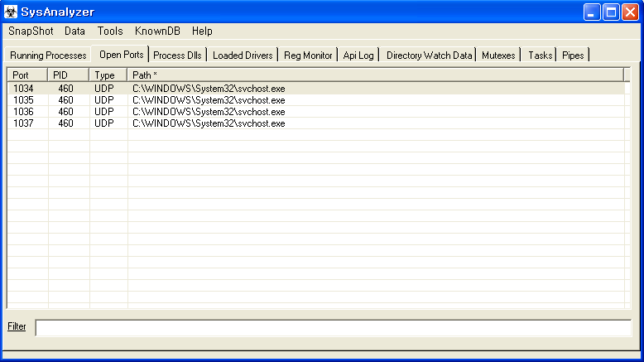Screen dimensions: 644x362
Task: Click the SysAnalyzer biohazard title icon
Action: (x=11, y=12)
